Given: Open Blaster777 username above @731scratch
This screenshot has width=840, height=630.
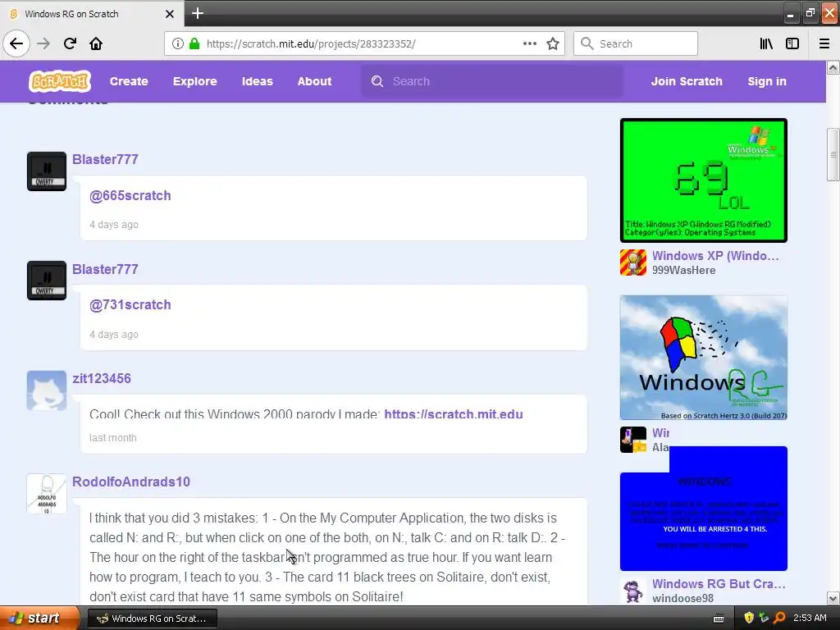Looking at the screenshot, I should point(106,269).
